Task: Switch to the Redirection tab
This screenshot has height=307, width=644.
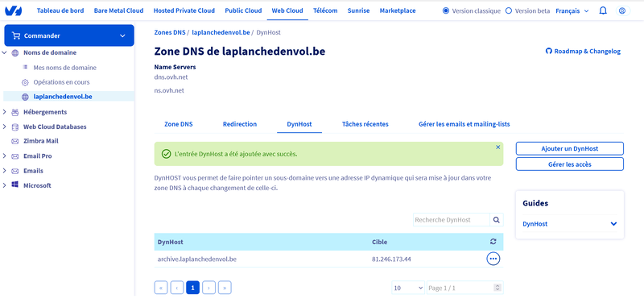Action: click(x=240, y=124)
